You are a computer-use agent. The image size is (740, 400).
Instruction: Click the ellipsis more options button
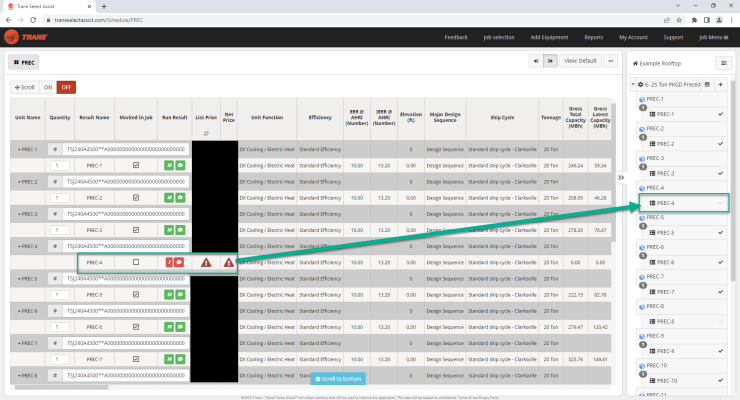pyautogui.click(x=611, y=61)
